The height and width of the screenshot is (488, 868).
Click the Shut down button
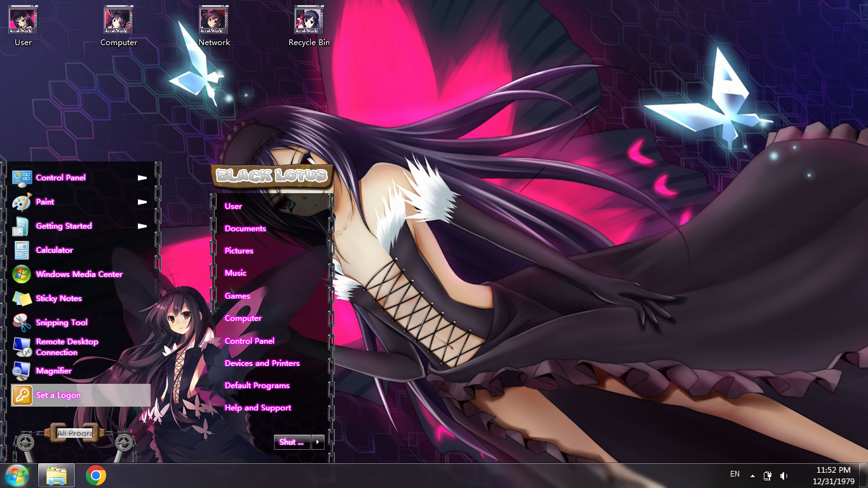click(292, 442)
